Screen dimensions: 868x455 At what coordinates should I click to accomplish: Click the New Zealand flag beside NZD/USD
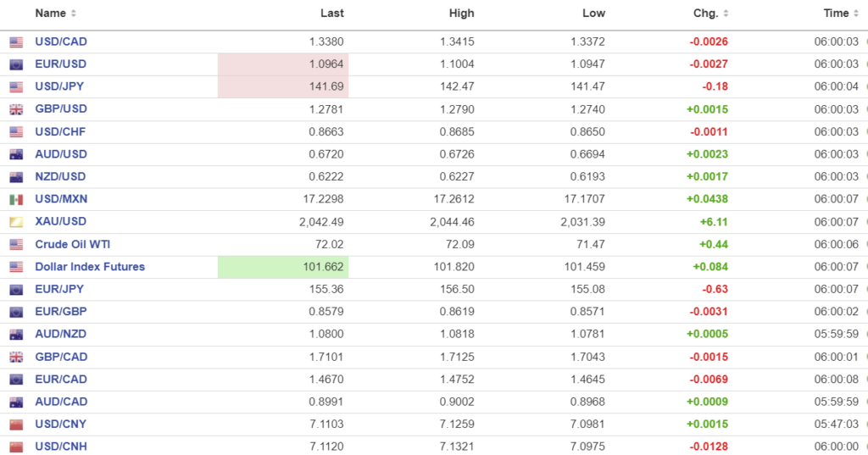coord(16,177)
